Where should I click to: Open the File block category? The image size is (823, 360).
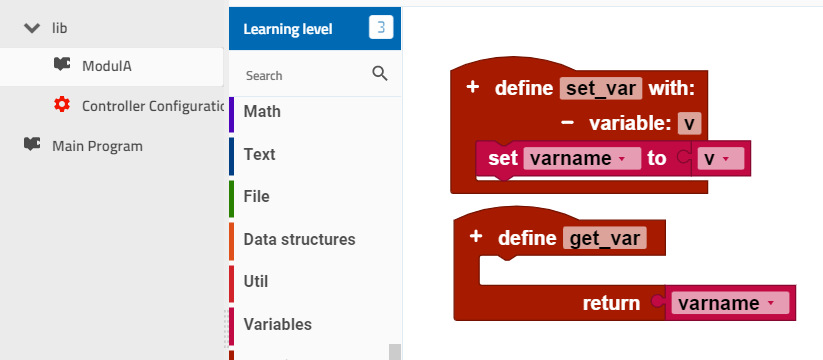coord(315,196)
